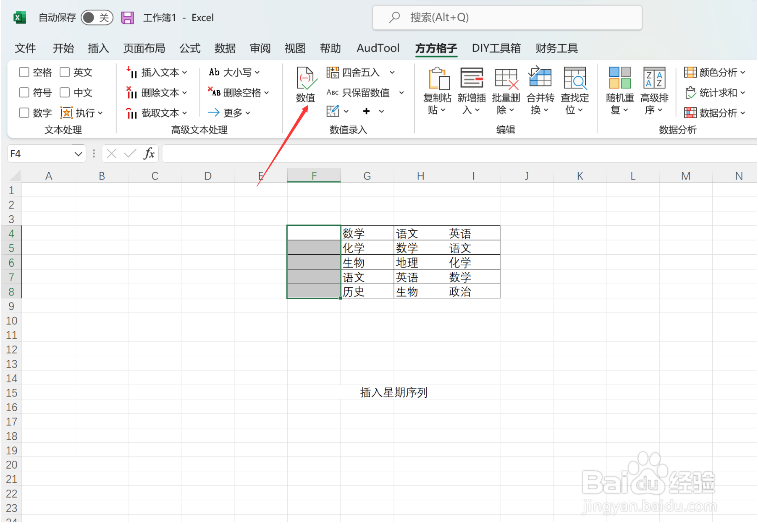Click the 数值 (numeric value) icon
The width and height of the screenshot is (758, 532).
click(306, 78)
